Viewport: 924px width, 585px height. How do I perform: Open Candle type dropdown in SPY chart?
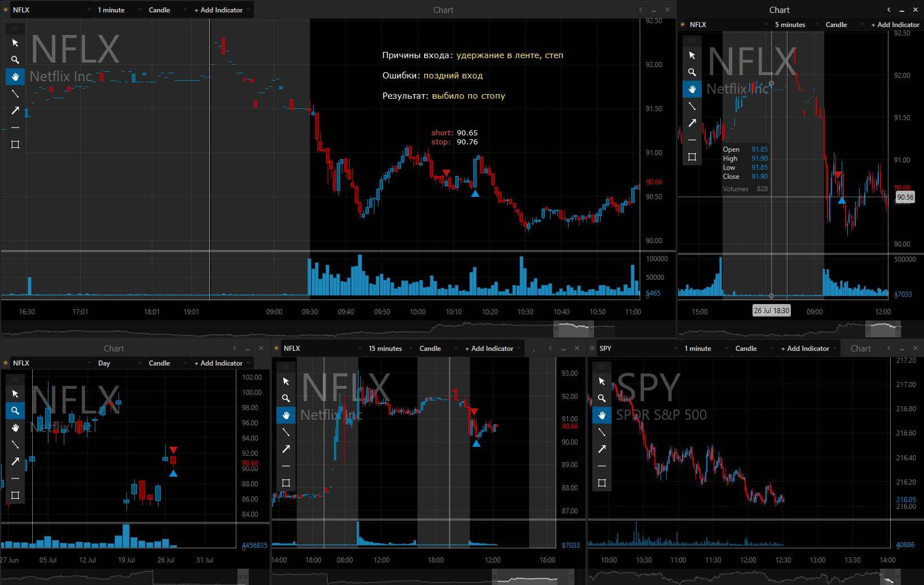click(754, 349)
